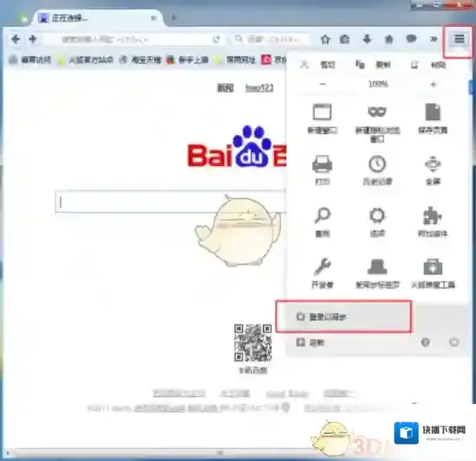Click the Save Page icon
This screenshot has width=476, height=461.
coord(433,112)
